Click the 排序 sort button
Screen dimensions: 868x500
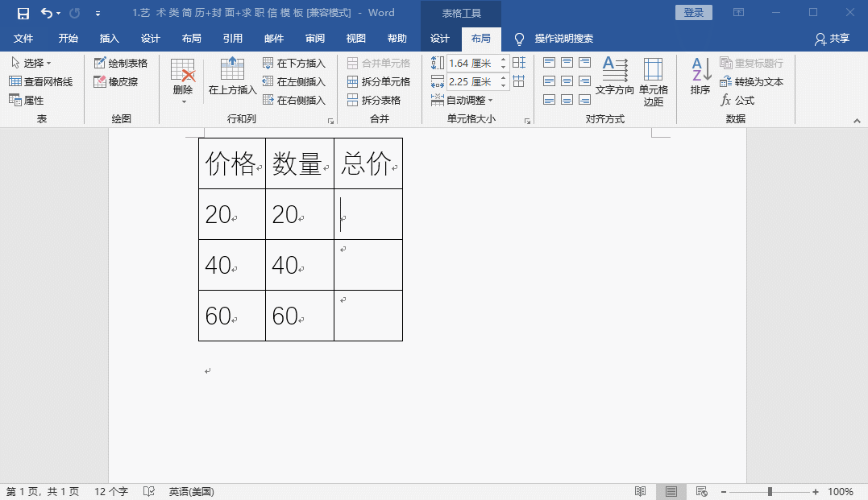pyautogui.click(x=700, y=76)
